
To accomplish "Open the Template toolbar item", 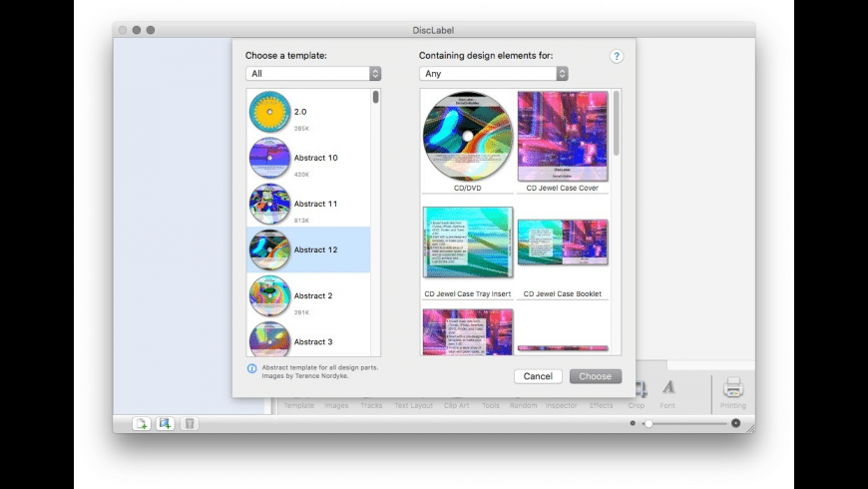I will [x=299, y=405].
